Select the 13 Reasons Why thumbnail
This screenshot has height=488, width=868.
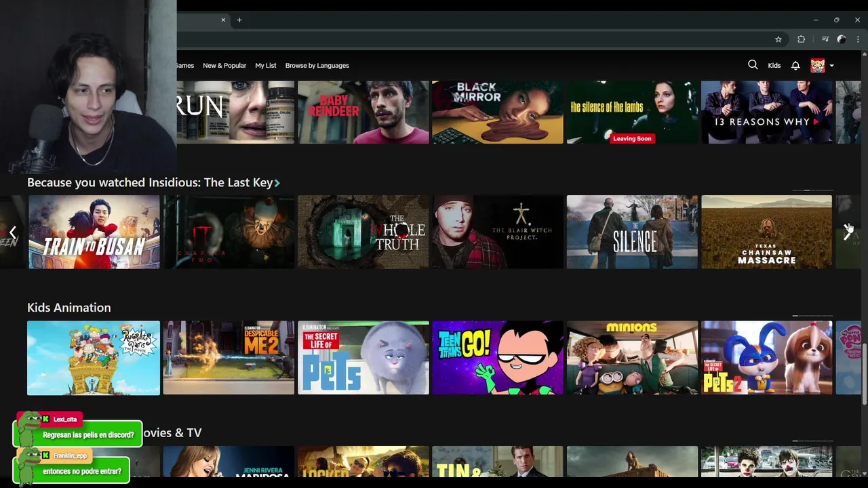point(766,112)
